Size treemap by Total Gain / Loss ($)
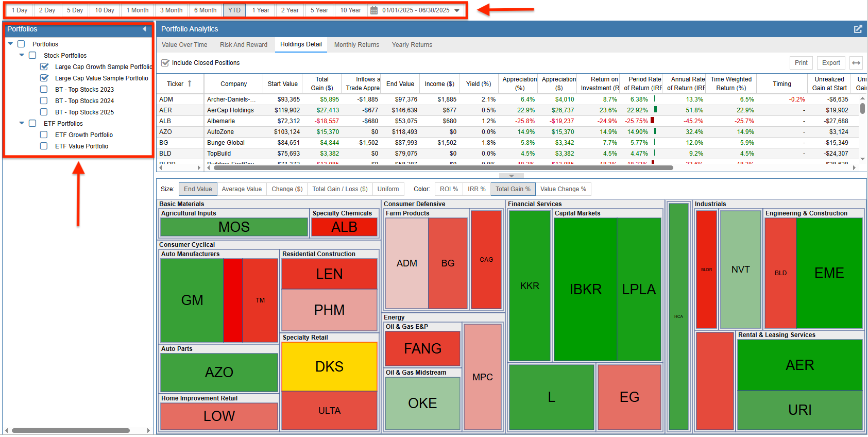Image resolution: width=868 pixels, height=437 pixels. [x=340, y=189]
